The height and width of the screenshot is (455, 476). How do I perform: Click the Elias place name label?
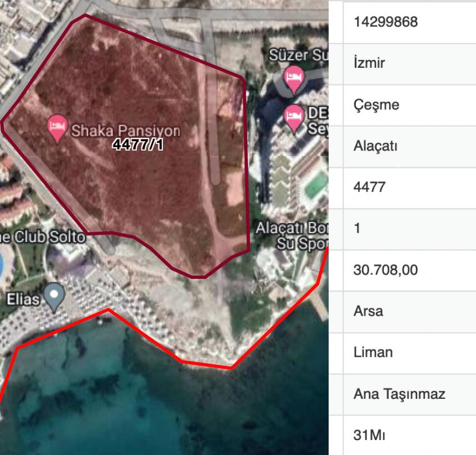point(23,299)
